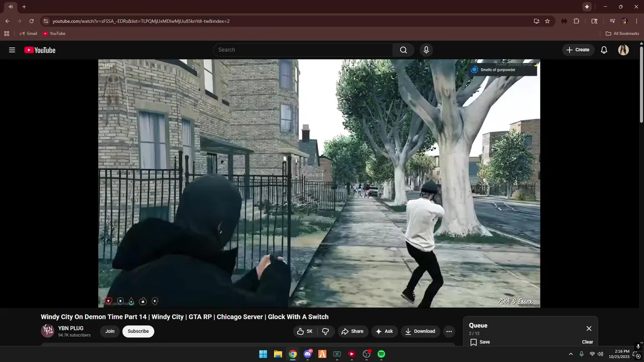The width and height of the screenshot is (644, 362).
Task: Open the audio waveform extension icon
Action: coord(564,21)
